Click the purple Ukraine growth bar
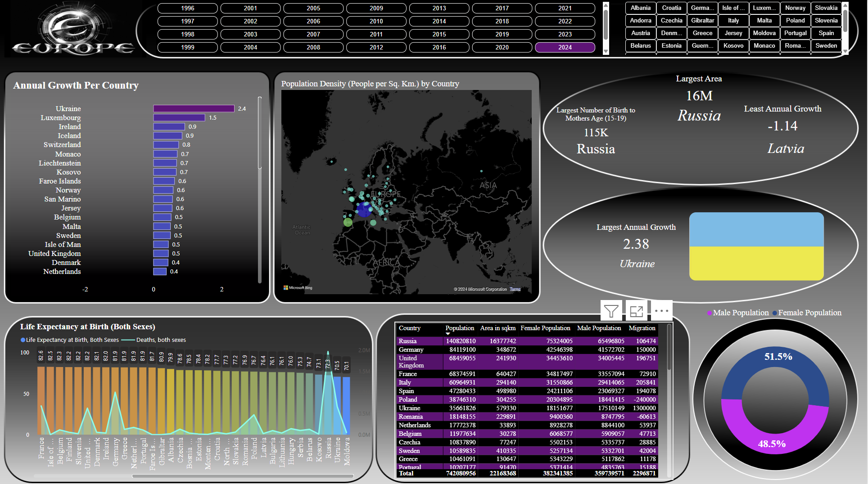Screen dimensions: 868x484 [194, 108]
